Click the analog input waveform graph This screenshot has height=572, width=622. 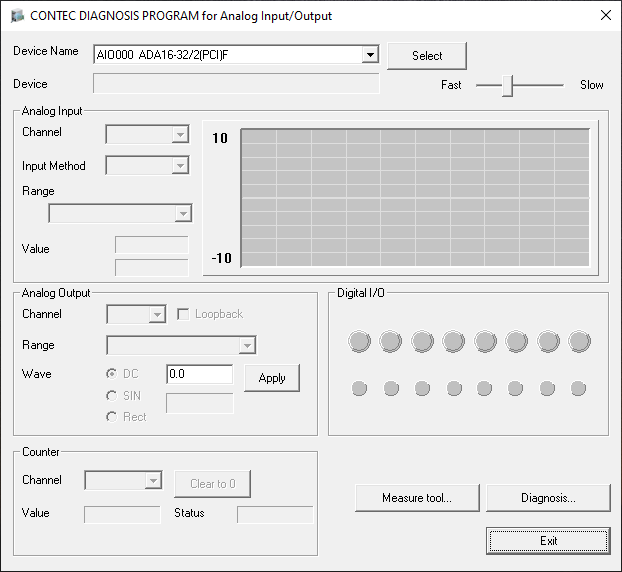(x=415, y=197)
